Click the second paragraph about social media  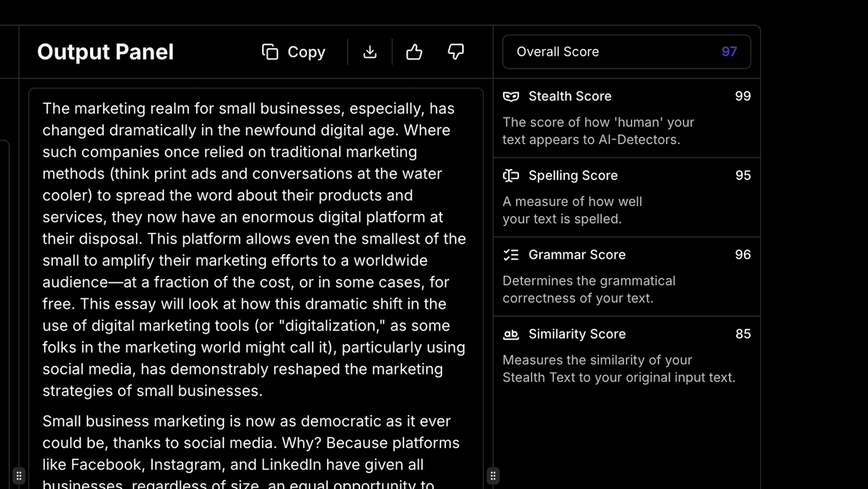pyautogui.click(x=251, y=453)
